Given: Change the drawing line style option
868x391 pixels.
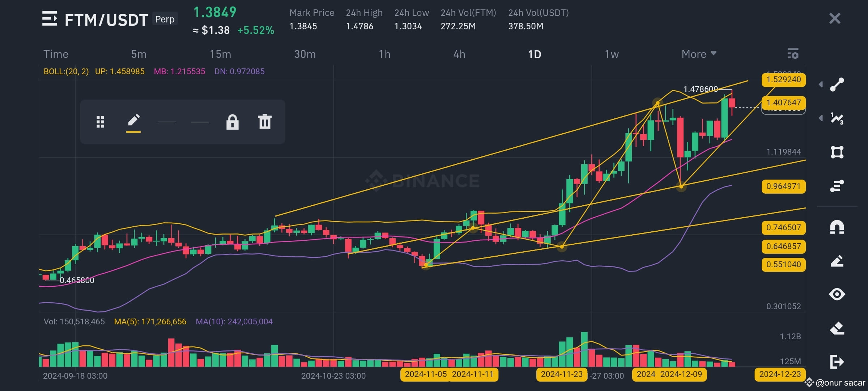Looking at the screenshot, I should (200, 122).
